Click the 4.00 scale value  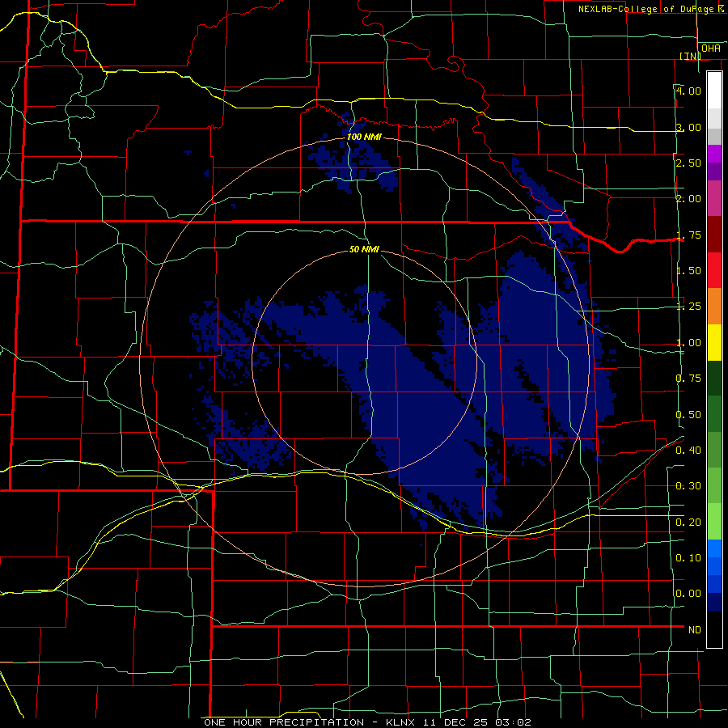[x=688, y=91]
